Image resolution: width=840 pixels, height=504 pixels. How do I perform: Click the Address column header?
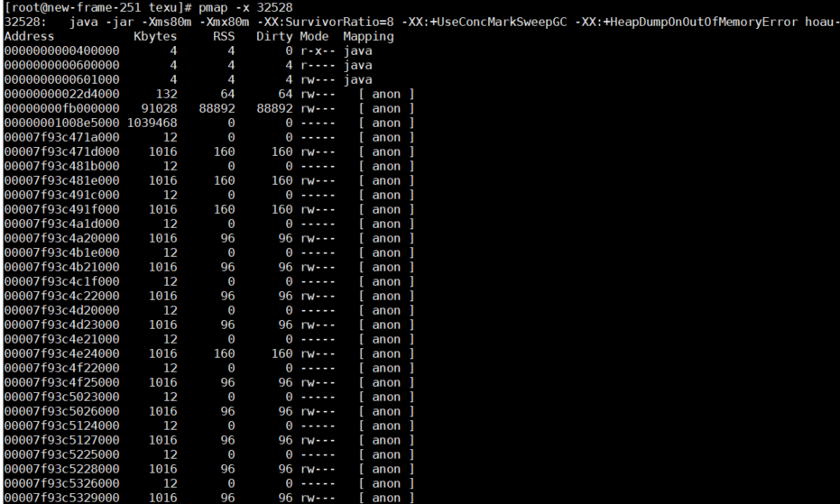tap(29, 36)
